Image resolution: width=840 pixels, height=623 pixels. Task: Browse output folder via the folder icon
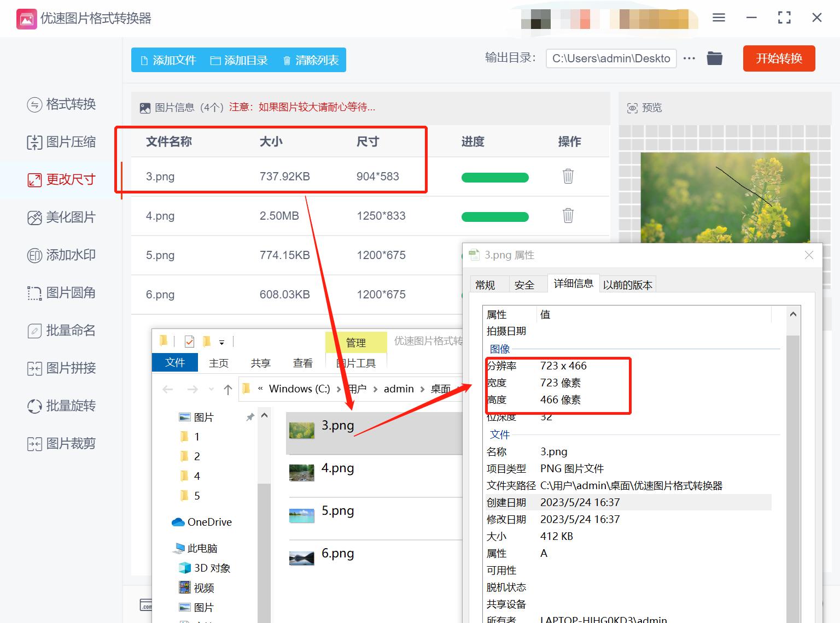(714, 58)
